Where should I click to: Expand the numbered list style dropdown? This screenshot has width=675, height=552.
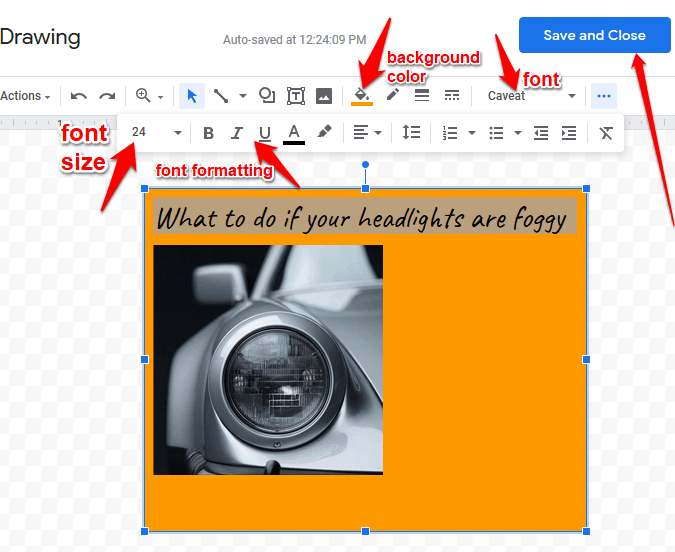pos(472,133)
